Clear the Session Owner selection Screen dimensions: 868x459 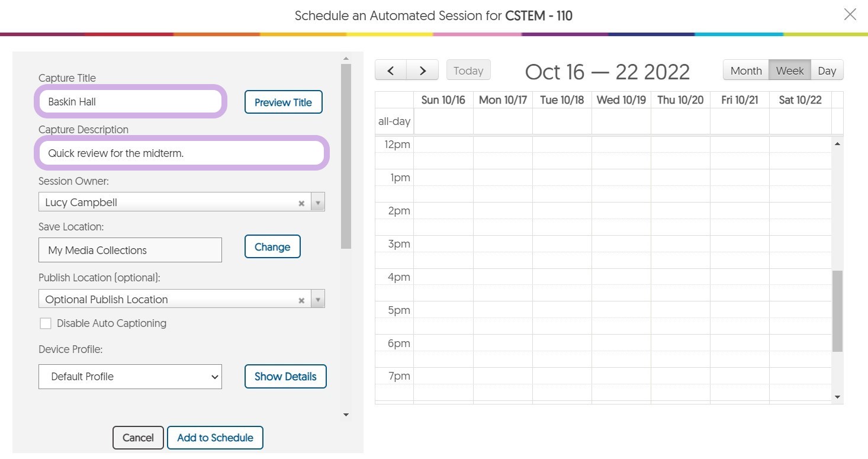point(301,203)
